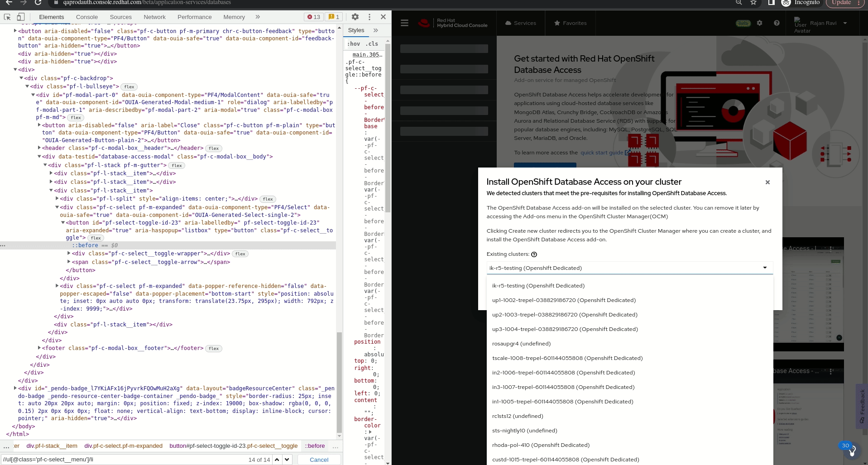868x465 pixels.
Task: Toggle flex badge on pf-l-bullseye div
Action: tap(129, 87)
